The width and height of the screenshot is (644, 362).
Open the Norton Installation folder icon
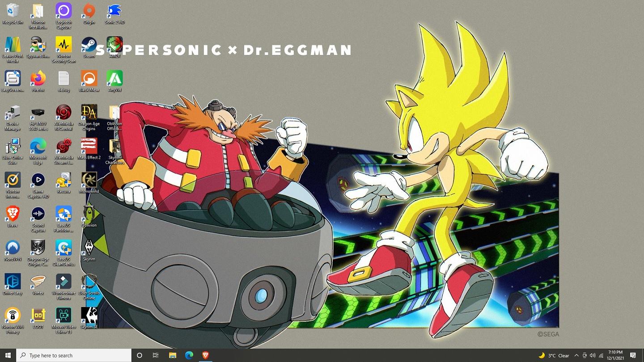(38, 16)
